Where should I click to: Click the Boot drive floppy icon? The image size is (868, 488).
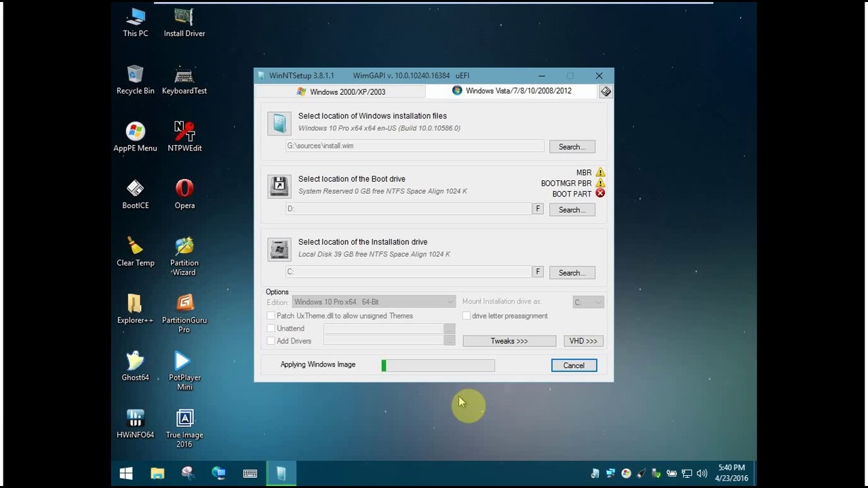pyautogui.click(x=279, y=186)
